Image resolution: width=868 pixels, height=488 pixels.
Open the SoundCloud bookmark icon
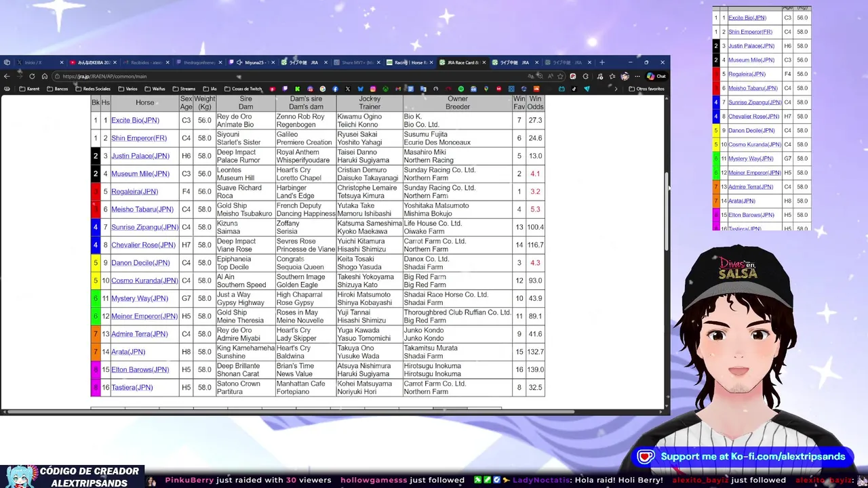(x=536, y=89)
